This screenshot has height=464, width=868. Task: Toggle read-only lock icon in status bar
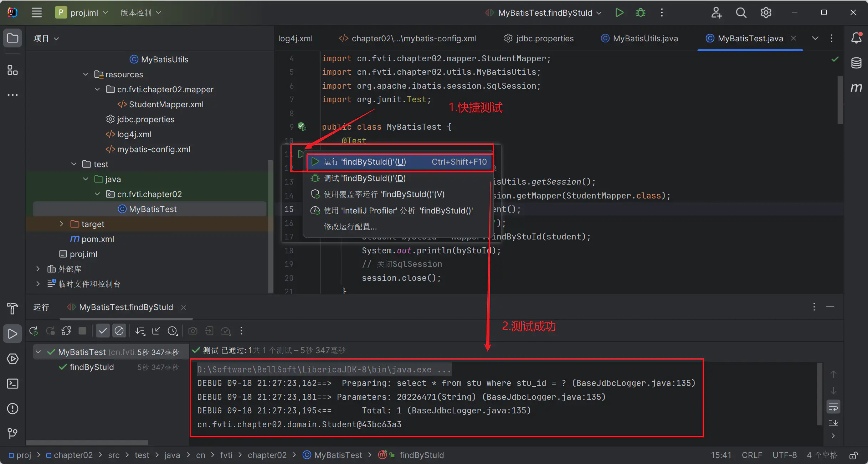pos(854,455)
